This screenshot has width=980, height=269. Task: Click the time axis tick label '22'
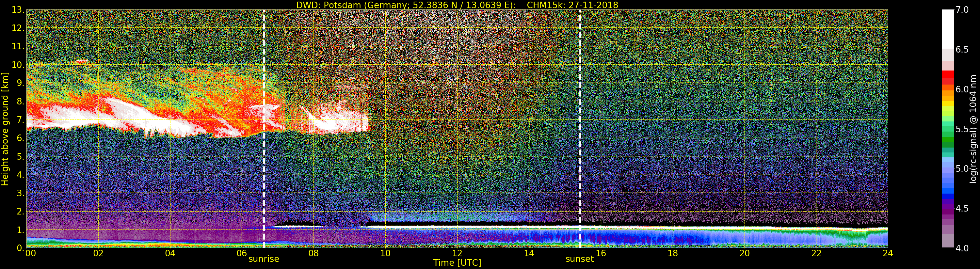click(x=816, y=253)
